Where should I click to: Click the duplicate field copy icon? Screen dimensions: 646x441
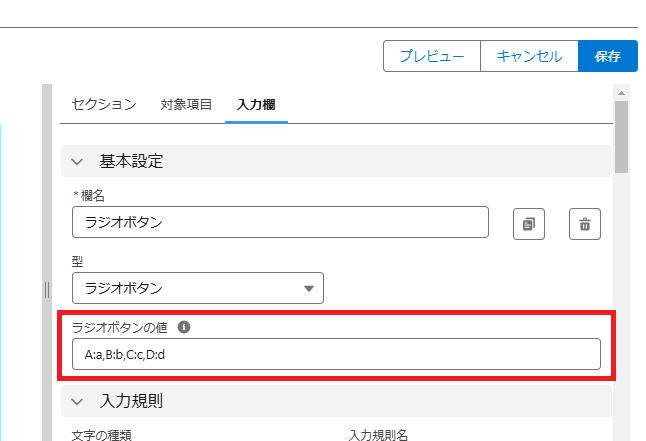(x=529, y=224)
